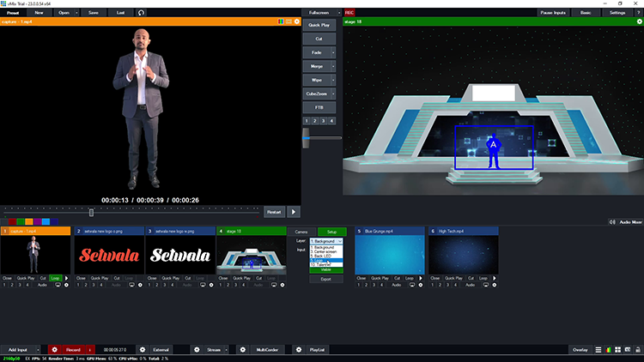Toggle Loop on capture - 1.mp4 input

[55, 278]
